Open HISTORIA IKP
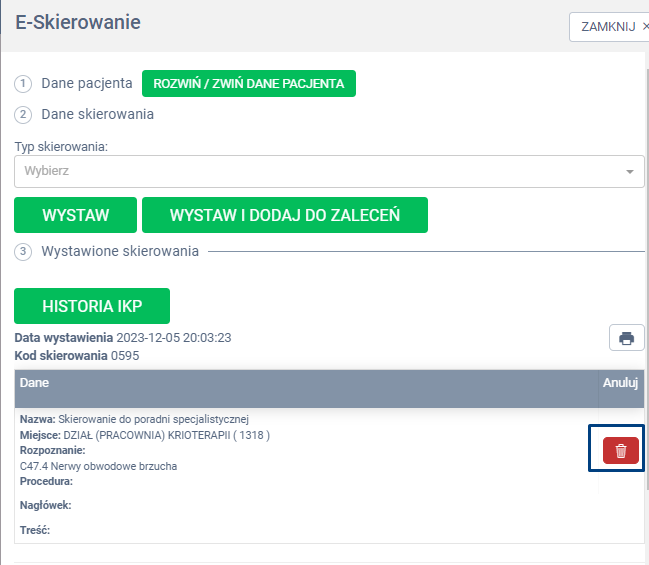649x565 pixels. [92, 306]
